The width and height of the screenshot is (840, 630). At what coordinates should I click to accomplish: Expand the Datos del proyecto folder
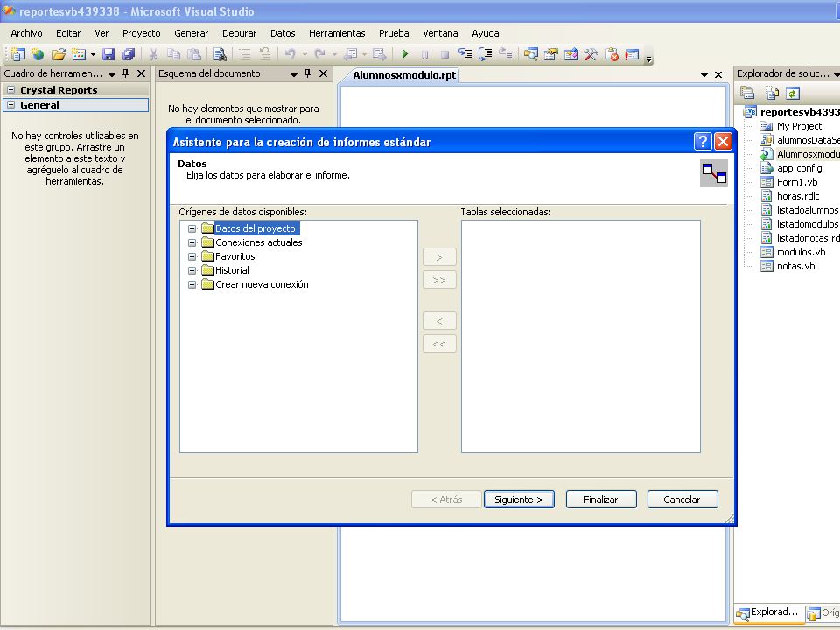tap(192, 228)
